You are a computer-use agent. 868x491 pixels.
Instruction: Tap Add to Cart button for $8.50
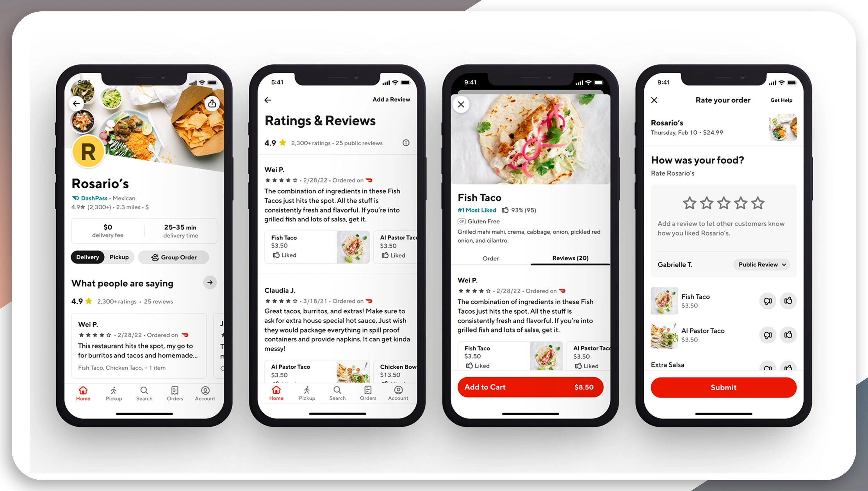[x=530, y=387]
